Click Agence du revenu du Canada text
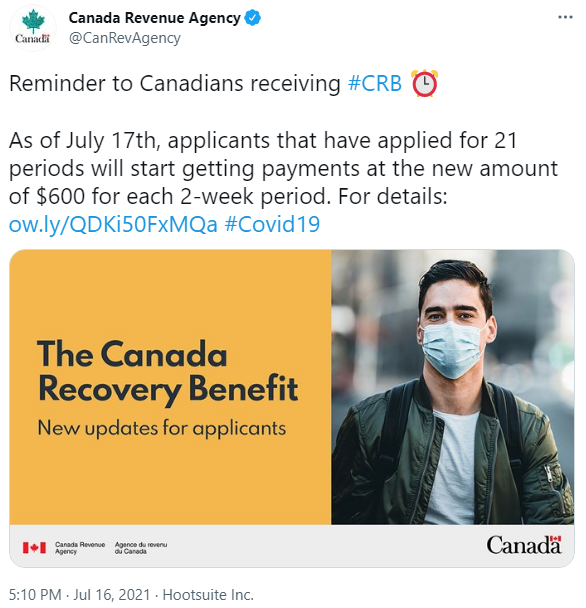This screenshot has width=586, height=608. pyautogui.click(x=141, y=548)
